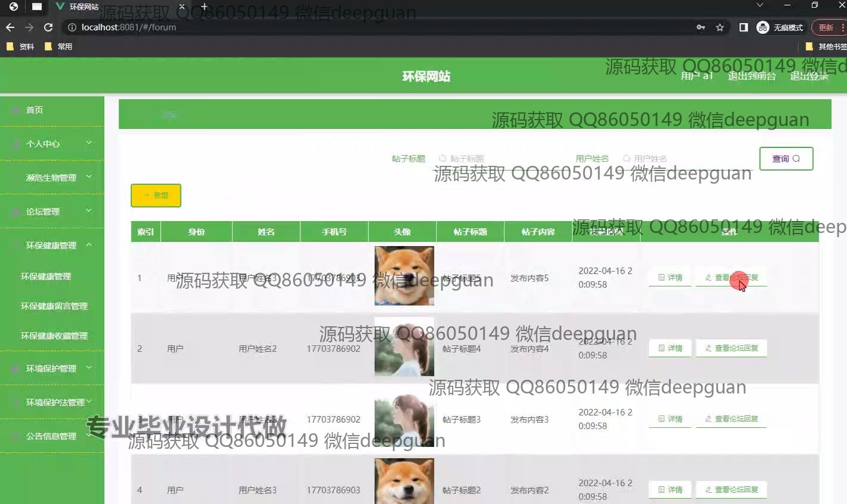
Task: Click 查看论坛回复 for the 帖子标题4 row
Action: (x=732, y=348)
